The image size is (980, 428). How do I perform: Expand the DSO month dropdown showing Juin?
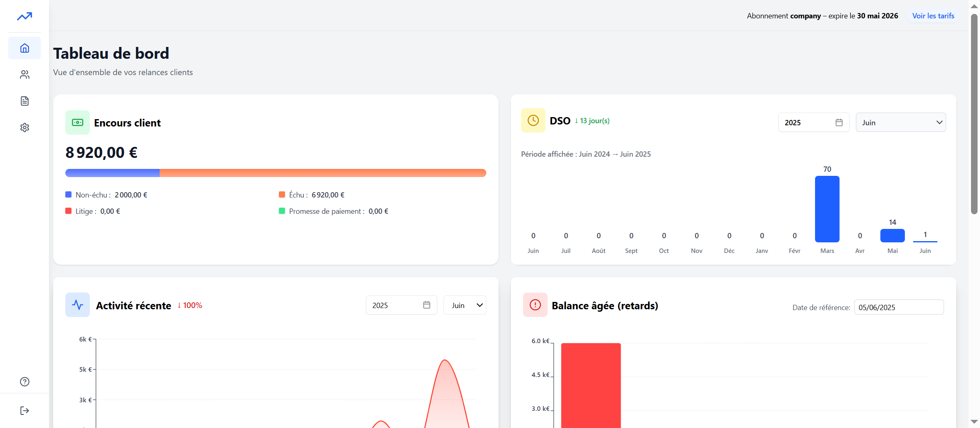point(901,122)
